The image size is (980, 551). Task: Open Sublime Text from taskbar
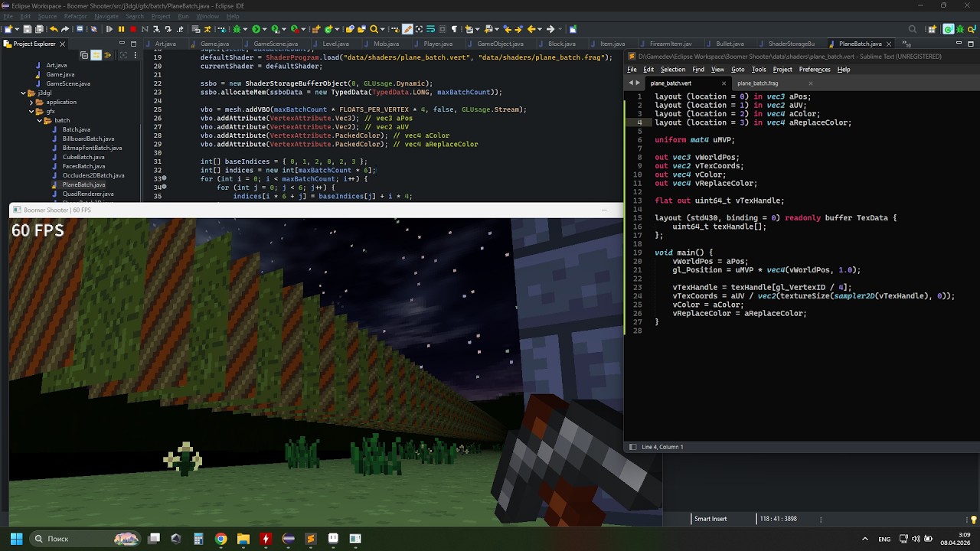(x=310, y=539)
